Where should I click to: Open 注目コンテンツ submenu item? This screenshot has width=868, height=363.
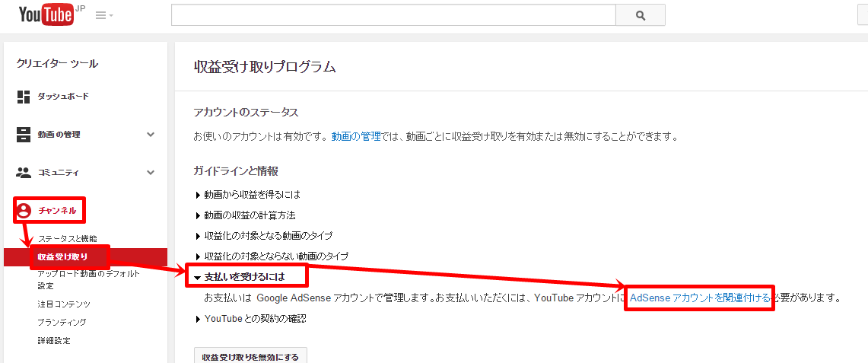(x=64, y=304)
